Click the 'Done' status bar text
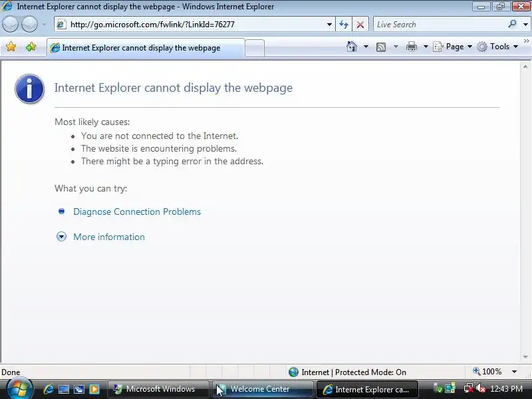The width and height of the screenshot is (532, 399). click(x=11, y=372)
